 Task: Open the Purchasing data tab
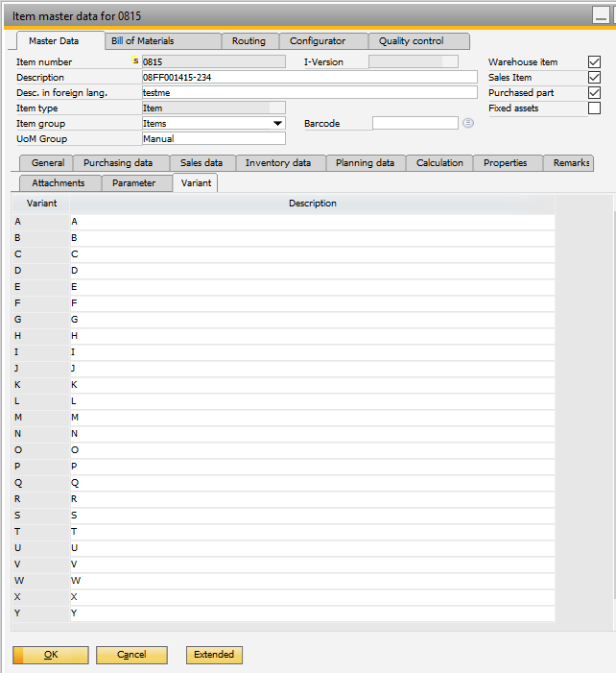pyautogui.click(x=118, y=163)
